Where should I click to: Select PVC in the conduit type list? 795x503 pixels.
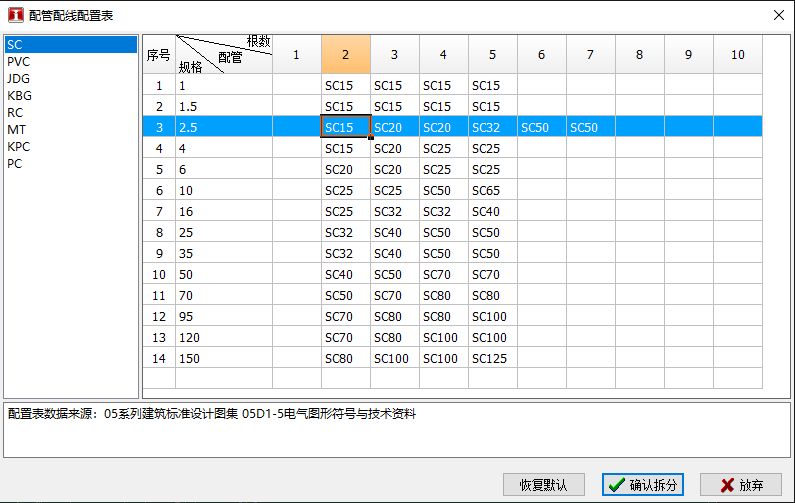point(19,61)
